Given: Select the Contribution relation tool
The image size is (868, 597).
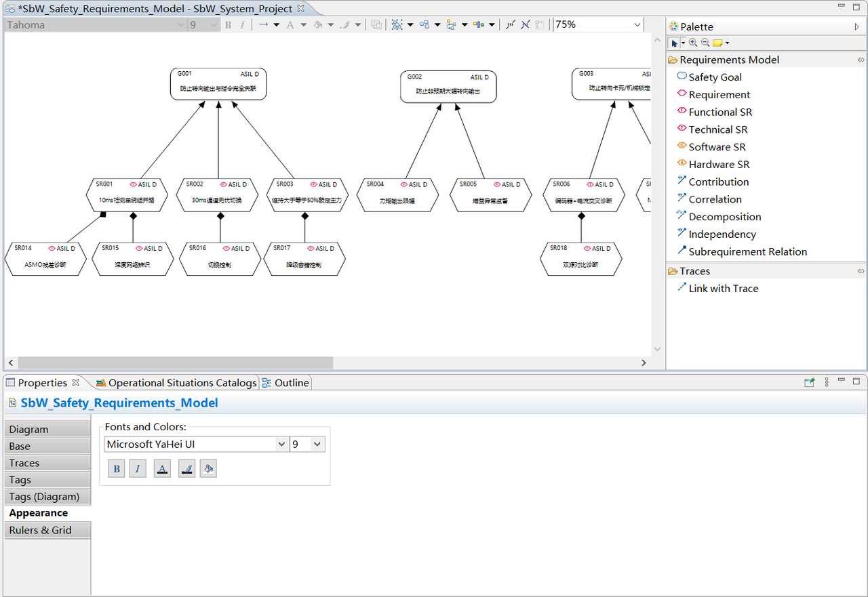Looking at the screenshot, I should pyautogui.click(x=713, y=182).
